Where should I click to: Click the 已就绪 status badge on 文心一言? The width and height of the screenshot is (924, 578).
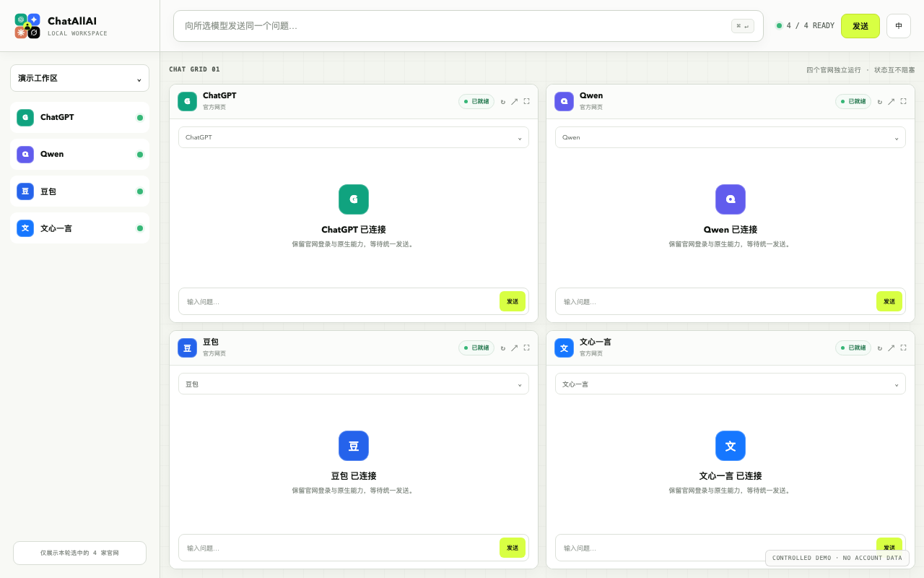[x=853, y=348]
